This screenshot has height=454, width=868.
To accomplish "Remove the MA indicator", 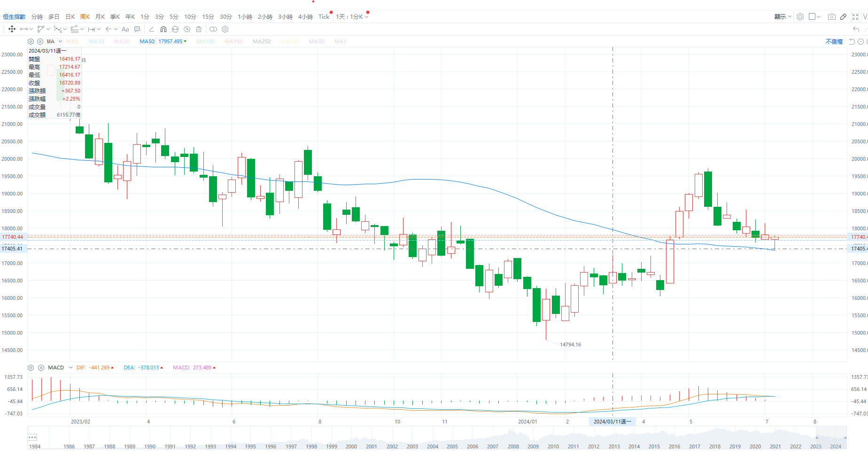I will (x=40, y=41).
